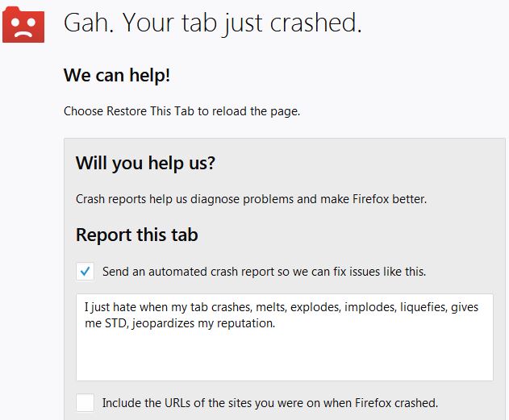509x420 pixels.
Task: Click the 'Gah. Your tab just crashed.' title
Action: click(213, 23)
